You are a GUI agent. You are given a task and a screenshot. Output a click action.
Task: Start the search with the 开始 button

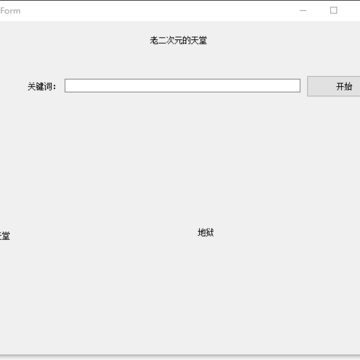coord(334,86)
